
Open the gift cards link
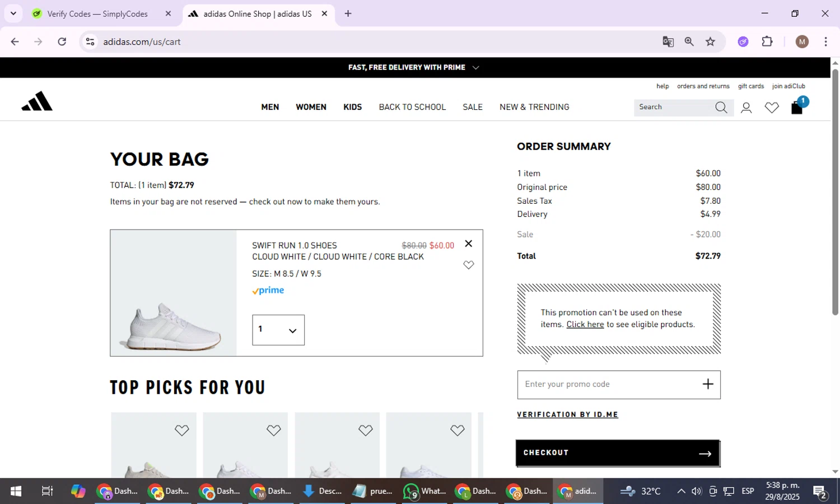pos(751,86)
